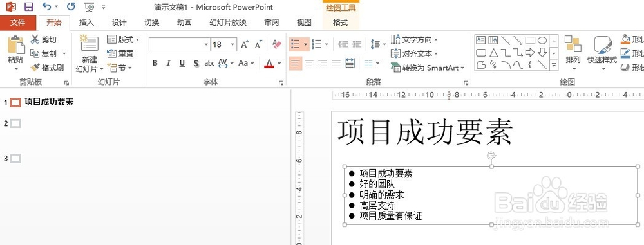Switch to the Transitions (切换) tab

coord(151,23)
